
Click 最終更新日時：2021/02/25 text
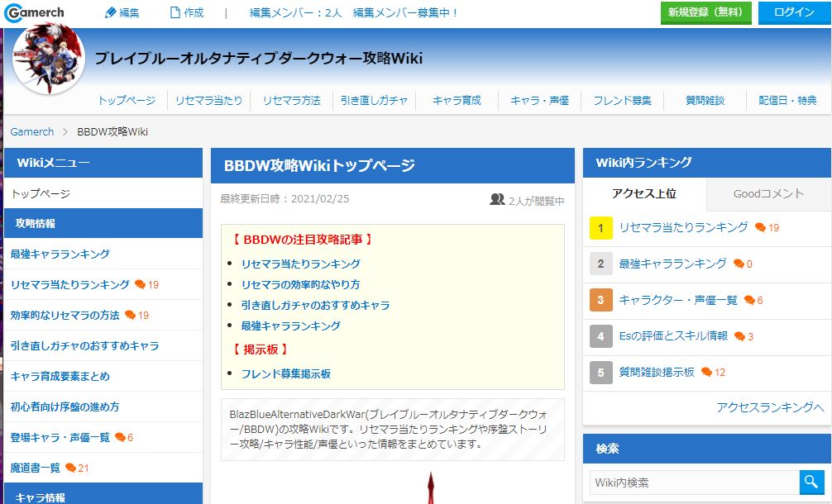point(285,199)
